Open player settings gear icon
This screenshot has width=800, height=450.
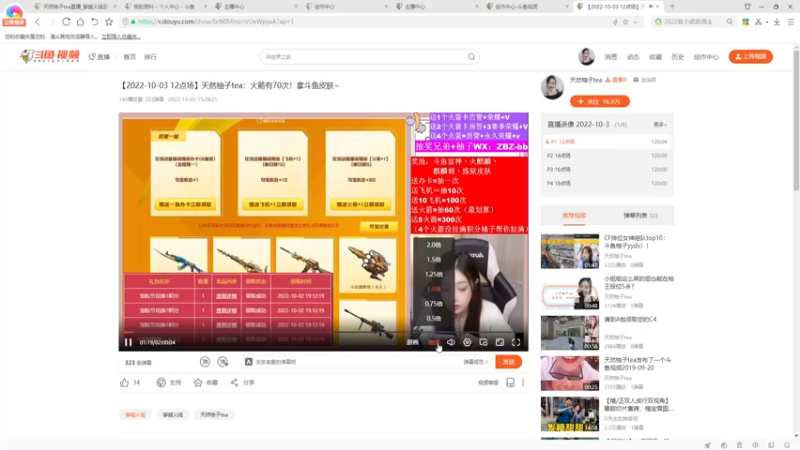coord(467,342)
